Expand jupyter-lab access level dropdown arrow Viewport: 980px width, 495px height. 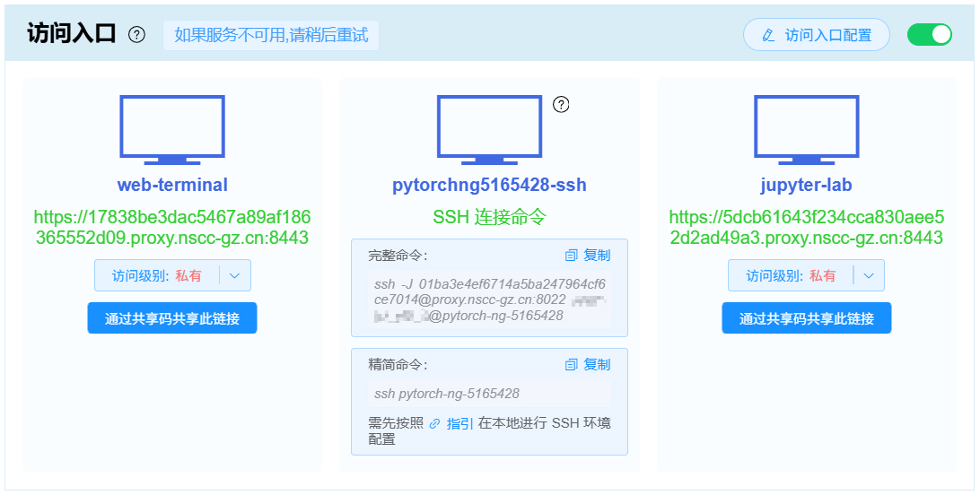(x=869, y=275)
